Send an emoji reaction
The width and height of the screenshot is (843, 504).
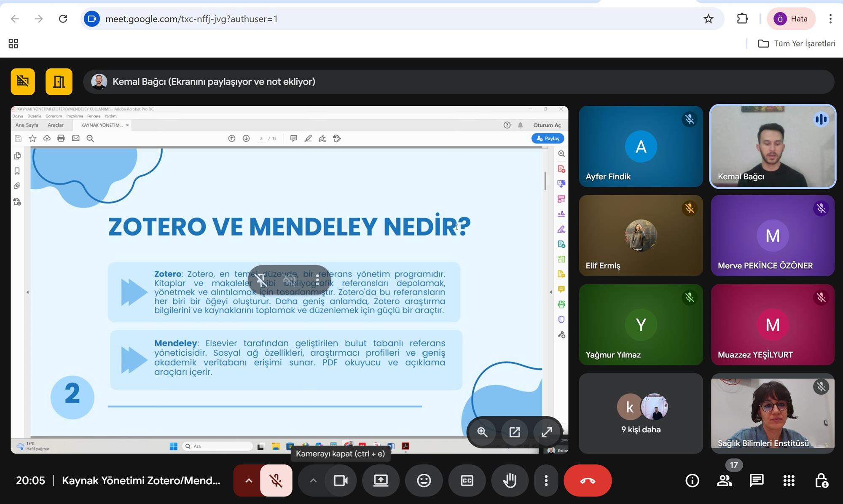[424, 480]
